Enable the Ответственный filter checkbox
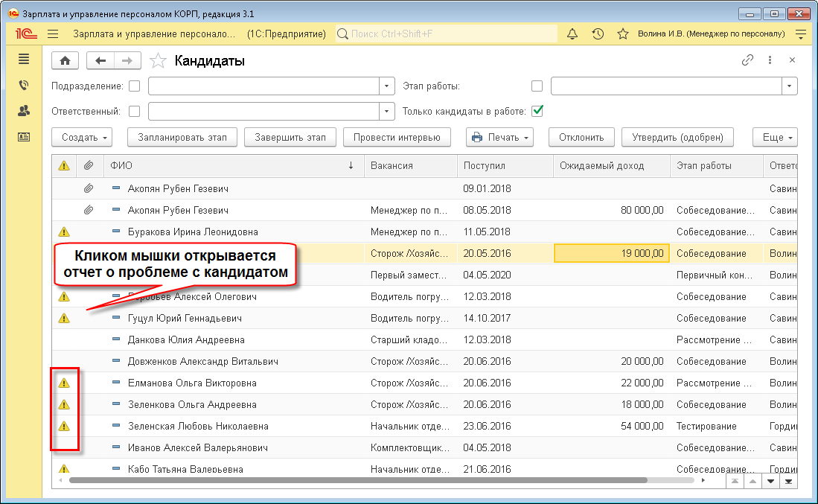Viewport: 818px width, 504px height. click(x=134, y=112)
